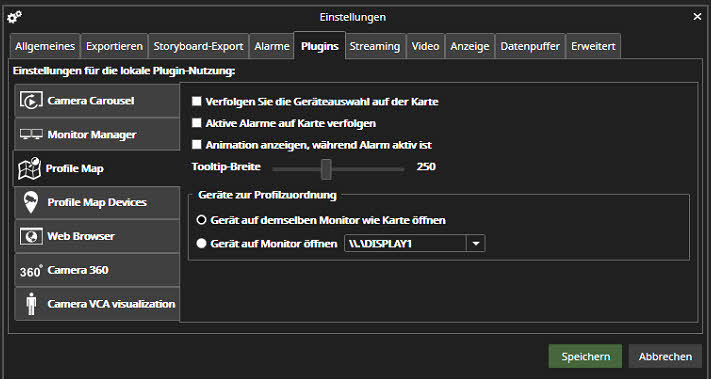
Task: Toggle Animation anzeigen während Alarm aktiv
Action: 196,145
